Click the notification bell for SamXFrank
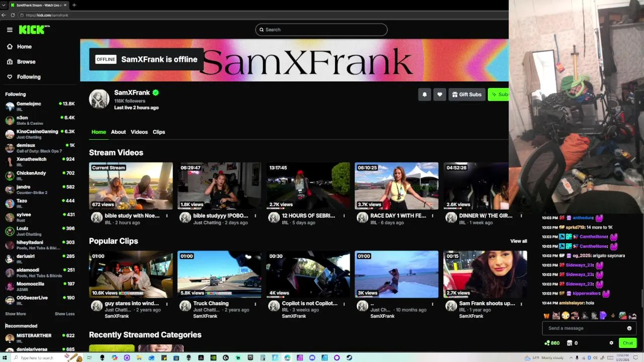 click(425, 95)
